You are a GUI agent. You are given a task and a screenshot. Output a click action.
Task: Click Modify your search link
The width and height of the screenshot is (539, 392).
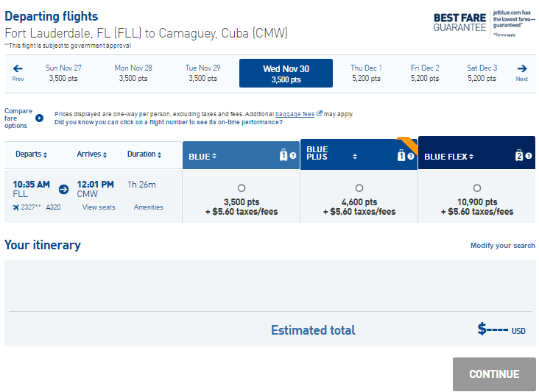[x=503, y=246]
